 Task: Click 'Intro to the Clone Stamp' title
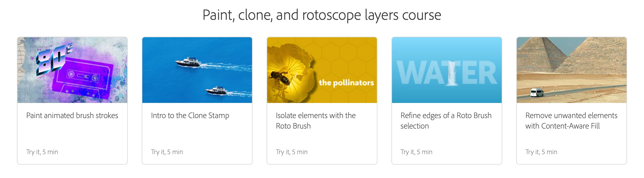tap(190, 115)
